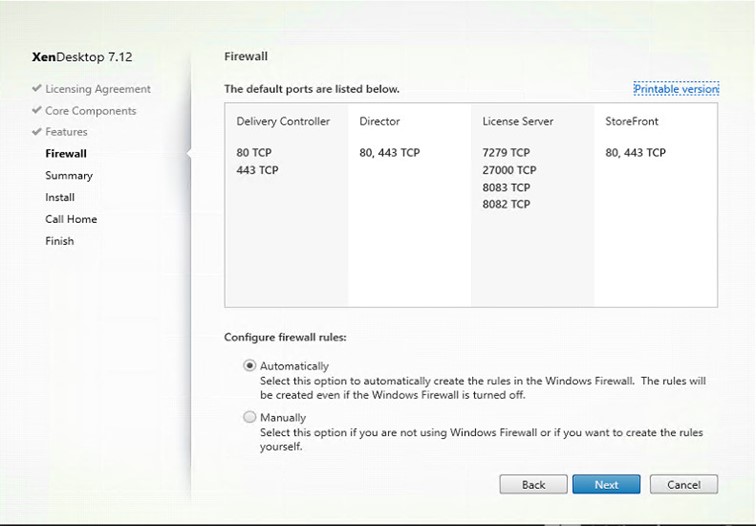Select the '8082 TCP' port entry
The image size is (756, 526).
506,204
